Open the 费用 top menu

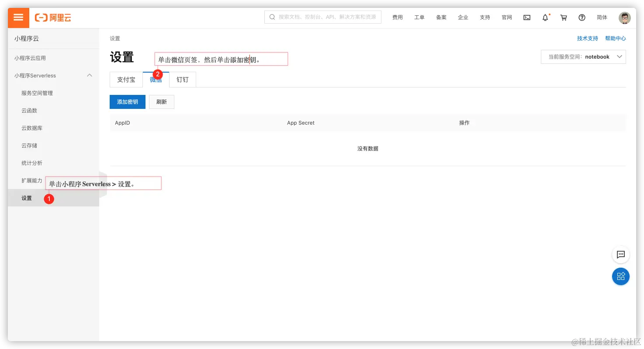click(x=398, y=17)
